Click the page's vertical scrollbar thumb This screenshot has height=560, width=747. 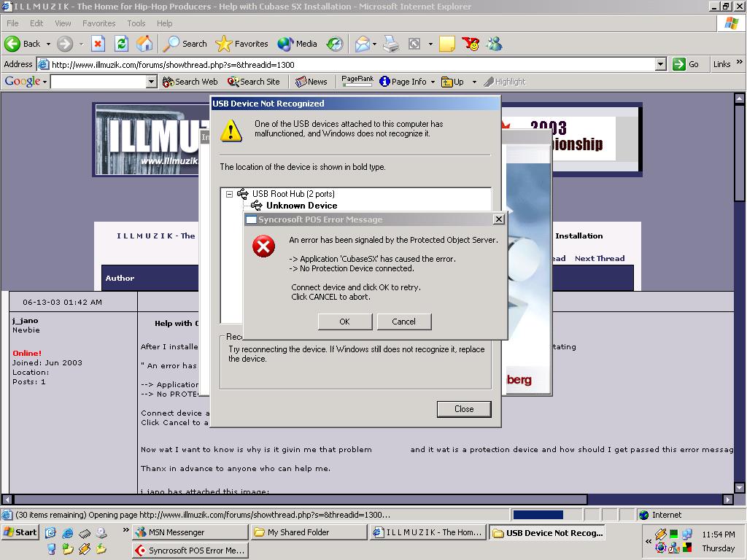740,152
